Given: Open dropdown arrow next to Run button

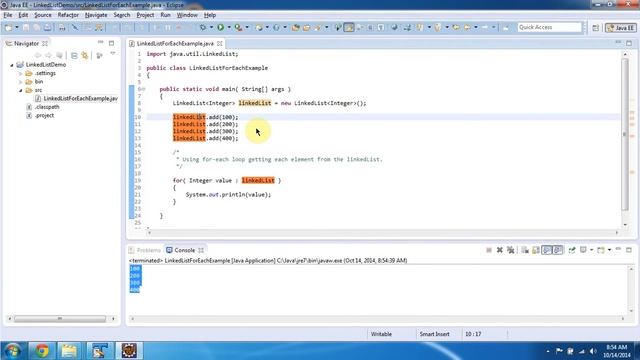Looking at the screenshot, I should tap(229, 27).
